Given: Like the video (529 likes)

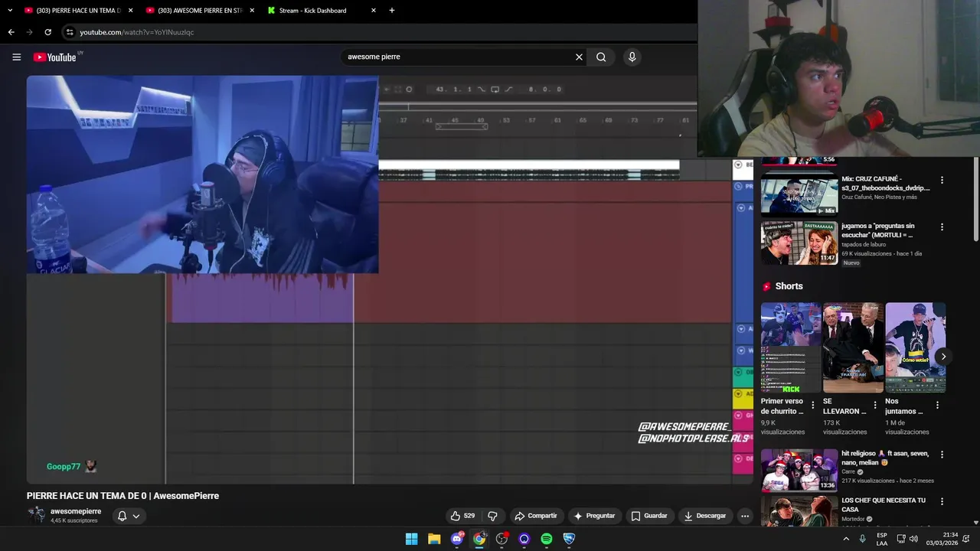Looking at the screenshot, I should 462,516.
